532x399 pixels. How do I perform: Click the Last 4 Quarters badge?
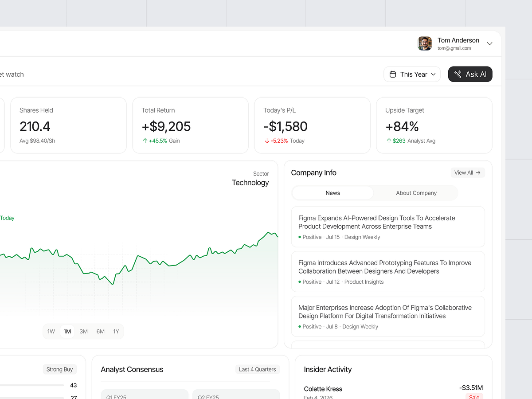click(x=258, y=369)
